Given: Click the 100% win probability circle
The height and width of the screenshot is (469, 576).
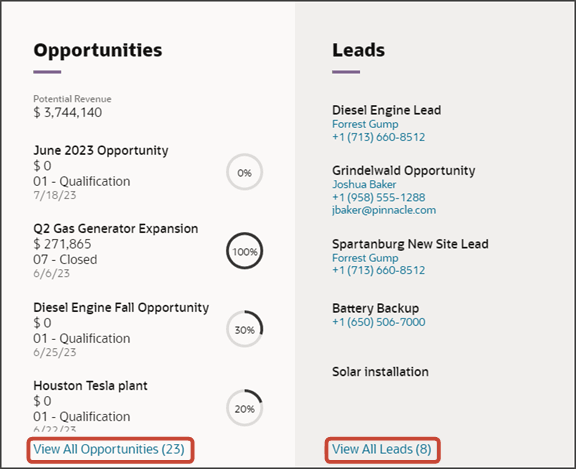Looking at the screenshot, I should point(244,251).
